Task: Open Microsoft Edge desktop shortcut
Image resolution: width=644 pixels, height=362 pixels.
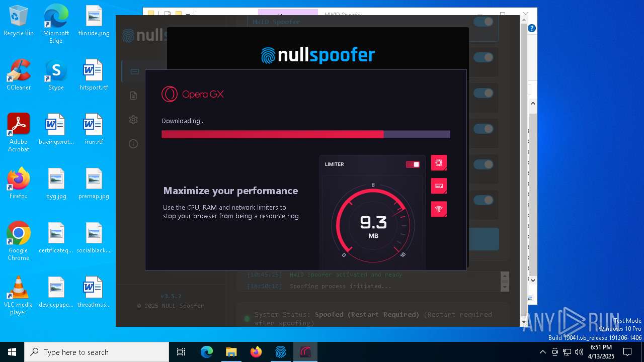Action: (56, 24)
